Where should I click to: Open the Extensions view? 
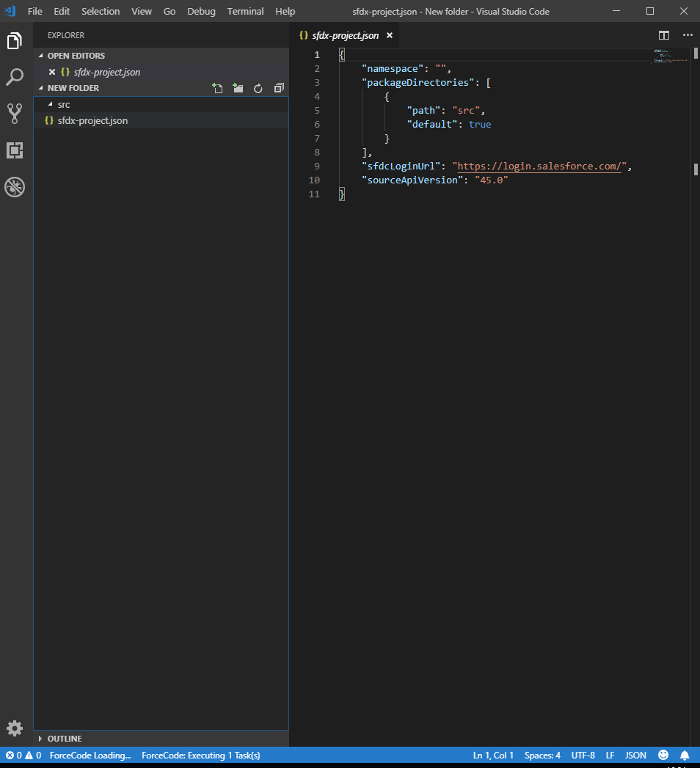click(x=14, y=150)
